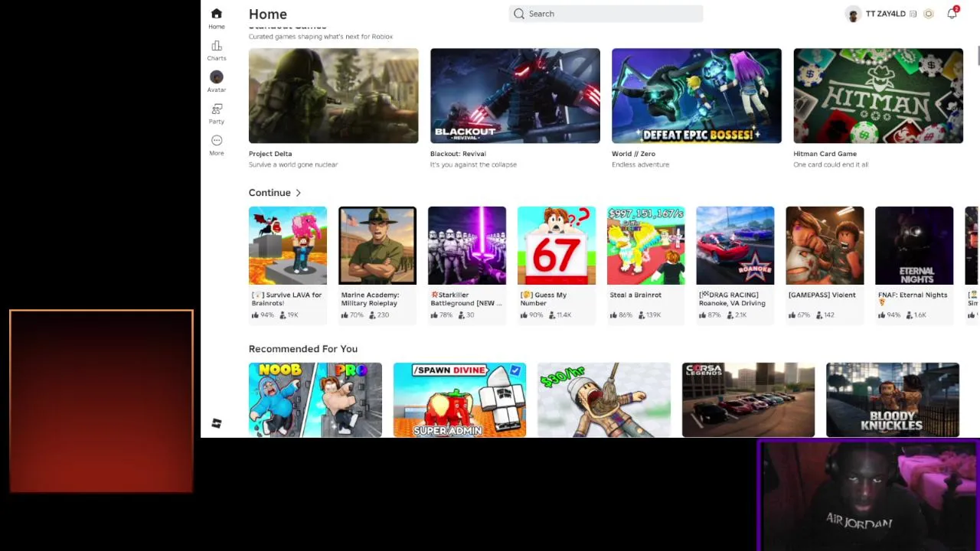The height and width of the screenshot is (551, 980).
Task: Click the Survive LAVA for Brainrots title
Action: click(x=287, y=299)
